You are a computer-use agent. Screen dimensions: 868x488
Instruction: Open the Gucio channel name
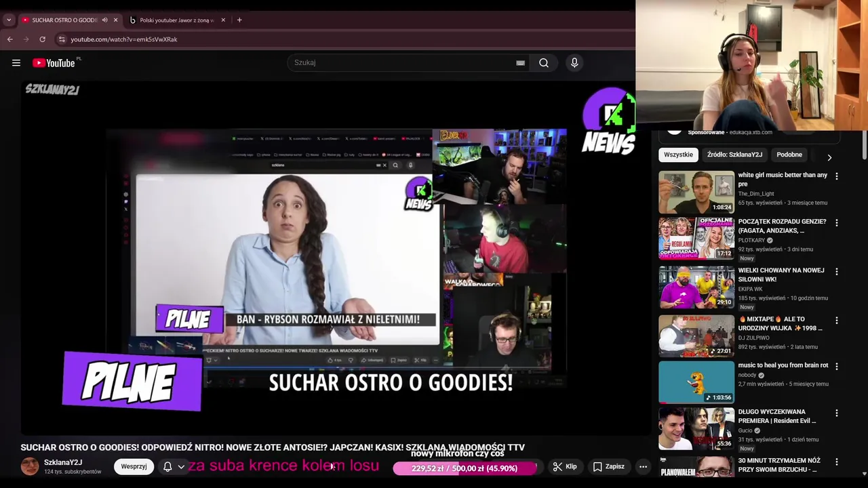click(745, 430)
